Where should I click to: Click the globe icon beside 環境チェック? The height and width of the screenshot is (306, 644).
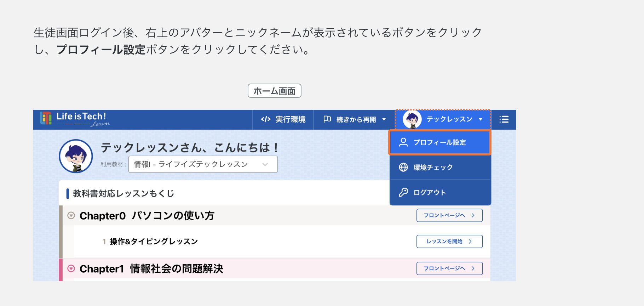403,167
